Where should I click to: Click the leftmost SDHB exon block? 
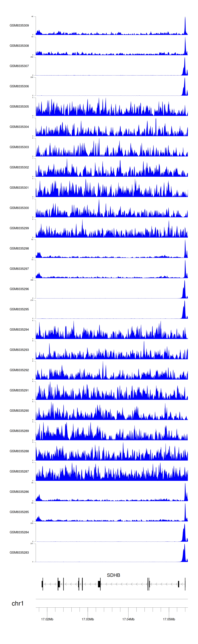click(42, 584)
